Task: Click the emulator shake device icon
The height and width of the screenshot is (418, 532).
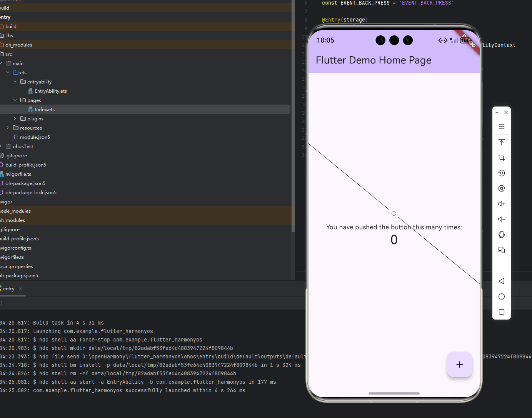Action: (x=502, y=235)
